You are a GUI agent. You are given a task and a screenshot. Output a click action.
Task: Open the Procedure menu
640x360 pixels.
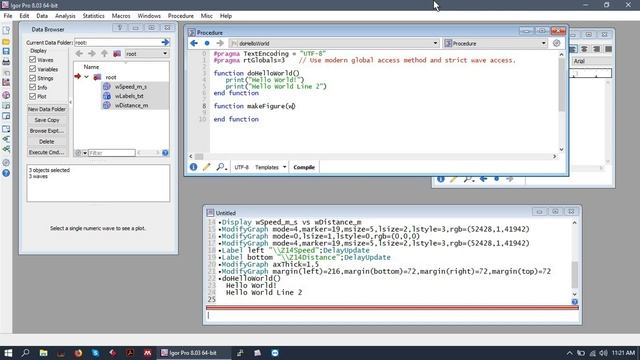(x=181, y=16)
